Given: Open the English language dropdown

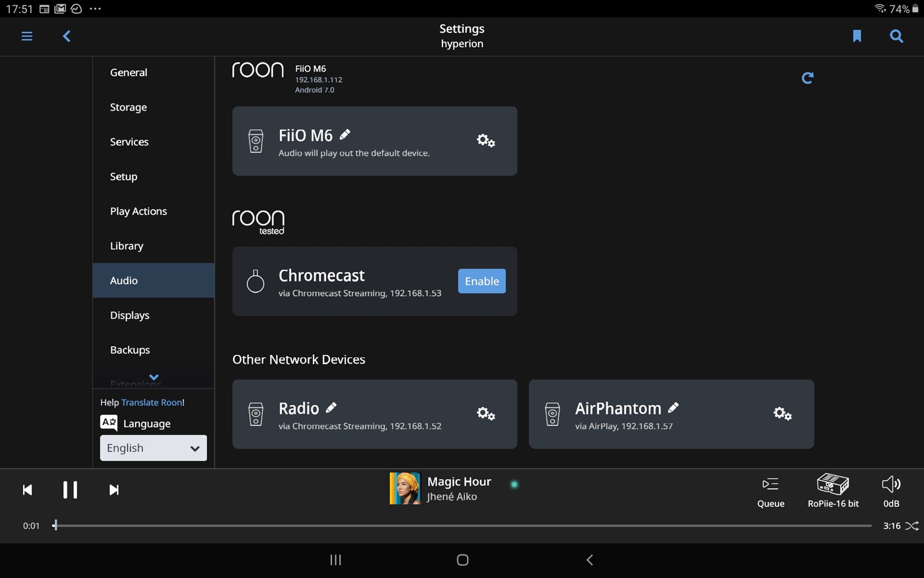Looking at the screenshot, I should click(153, 448).
